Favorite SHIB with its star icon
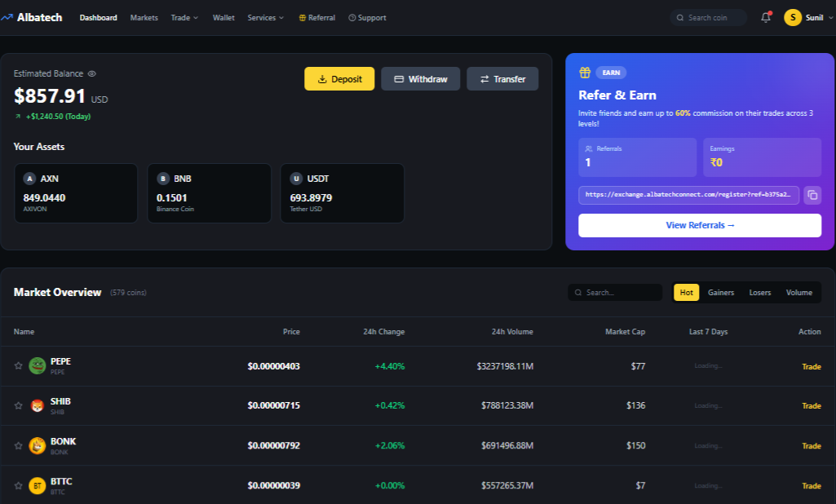The width and height of the screenshot is (836, 504). [18, 406]
